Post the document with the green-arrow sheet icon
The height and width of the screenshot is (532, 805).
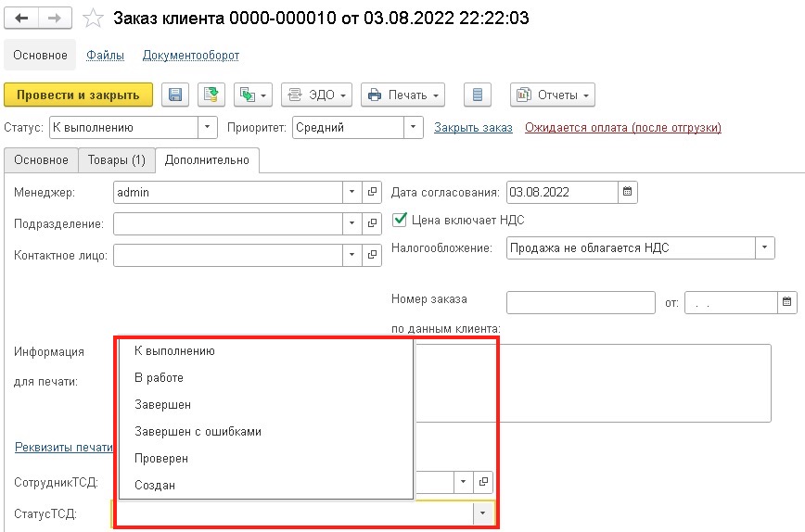211,95
